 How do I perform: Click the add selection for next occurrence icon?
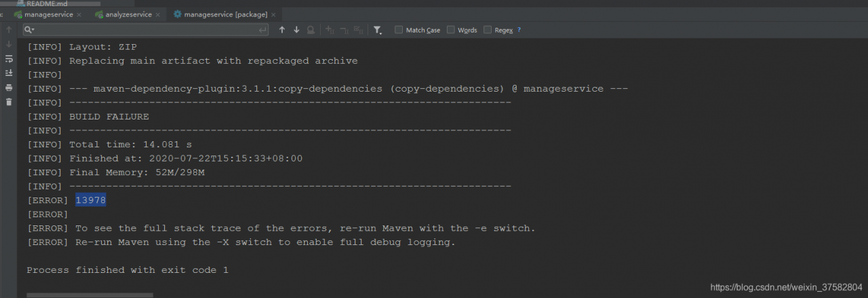330,30
